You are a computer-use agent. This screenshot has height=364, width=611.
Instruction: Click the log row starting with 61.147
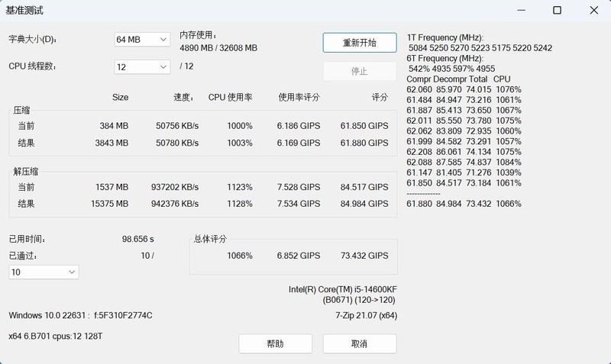tap(464, 172)
